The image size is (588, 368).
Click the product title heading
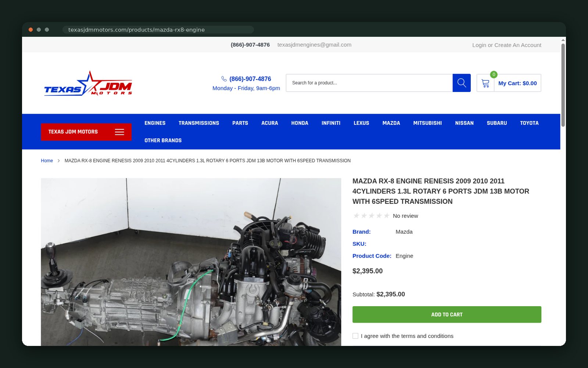[441, 191]
